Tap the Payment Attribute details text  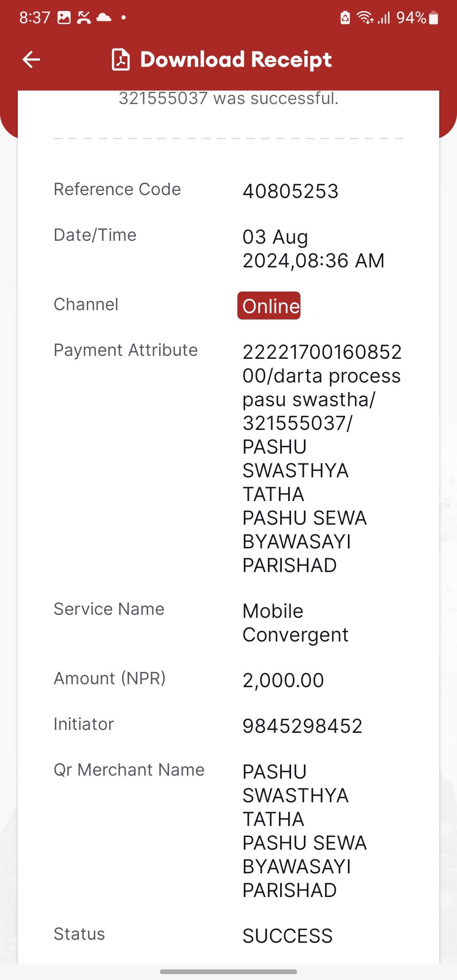[x=322, y=459]
